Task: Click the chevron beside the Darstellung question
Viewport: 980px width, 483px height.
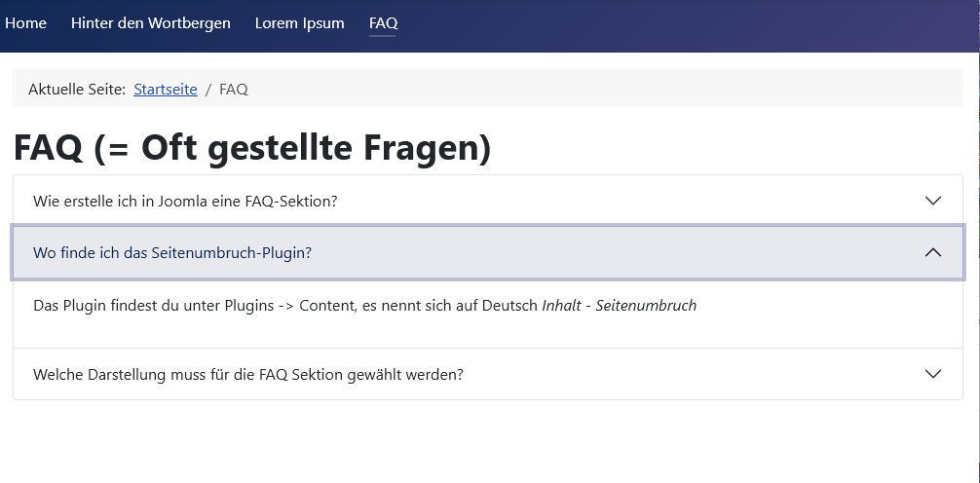Action: [x=932, y=374]
